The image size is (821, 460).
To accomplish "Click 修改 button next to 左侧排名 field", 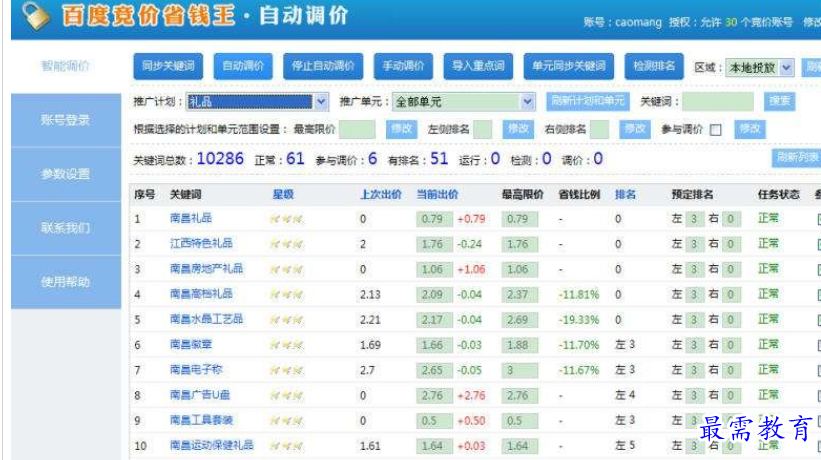I will tap(518, 129).
